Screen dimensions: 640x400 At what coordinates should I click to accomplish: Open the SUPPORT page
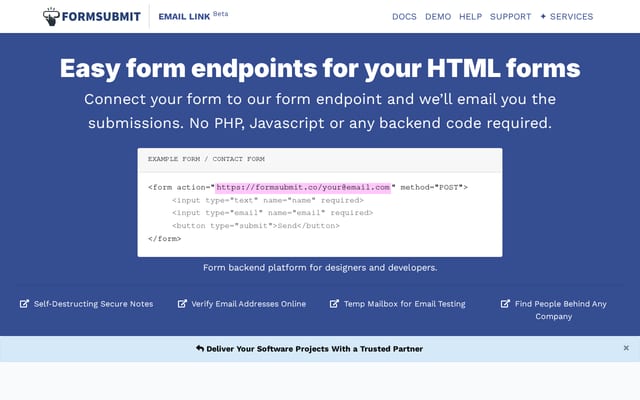coord(510,17)
